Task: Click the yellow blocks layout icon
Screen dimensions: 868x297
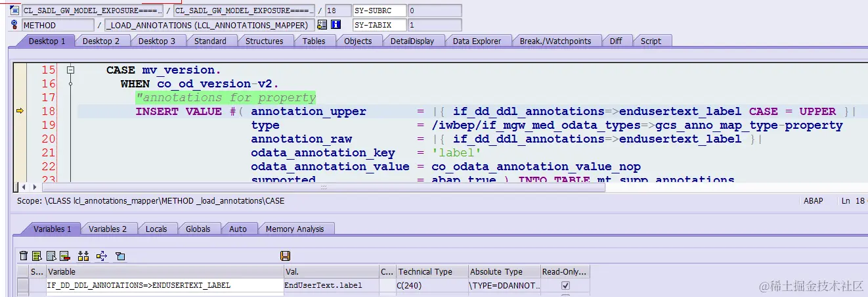Action: [83, 256]
